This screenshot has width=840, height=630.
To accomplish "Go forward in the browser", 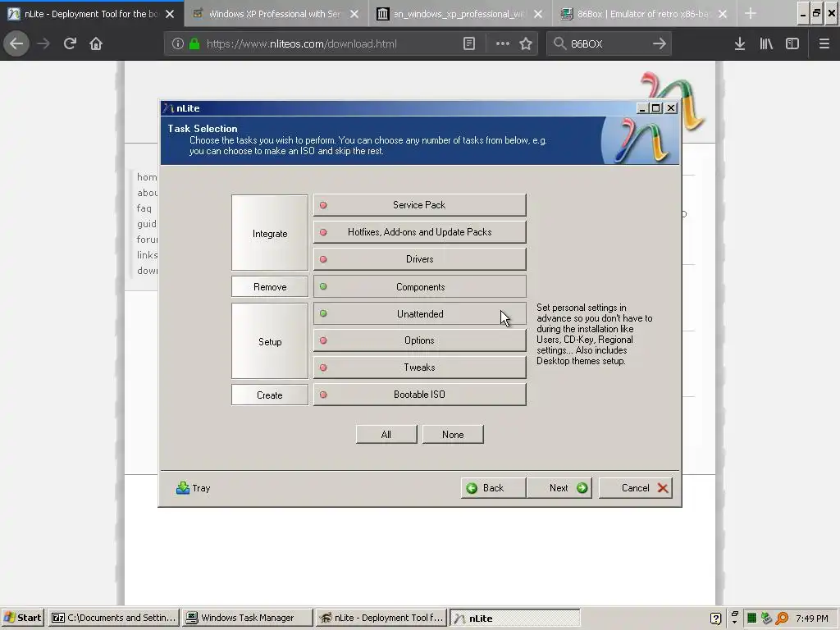I will [x=43, y=43].
